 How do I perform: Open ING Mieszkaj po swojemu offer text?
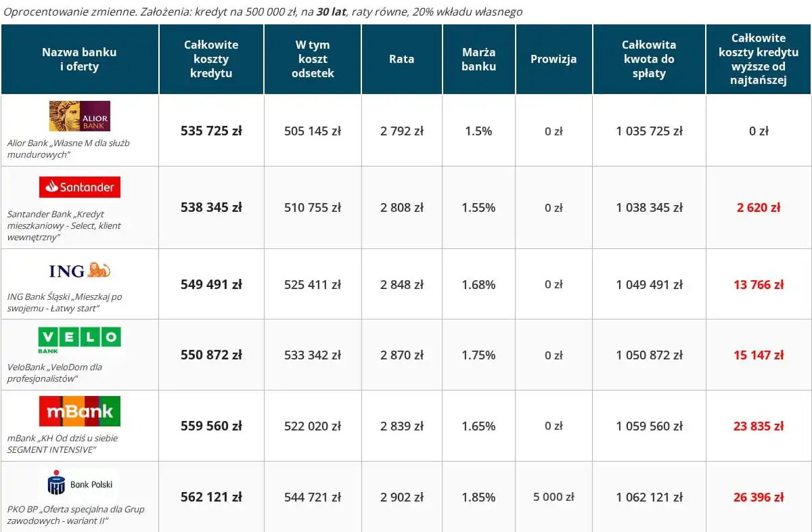point(64,303)
